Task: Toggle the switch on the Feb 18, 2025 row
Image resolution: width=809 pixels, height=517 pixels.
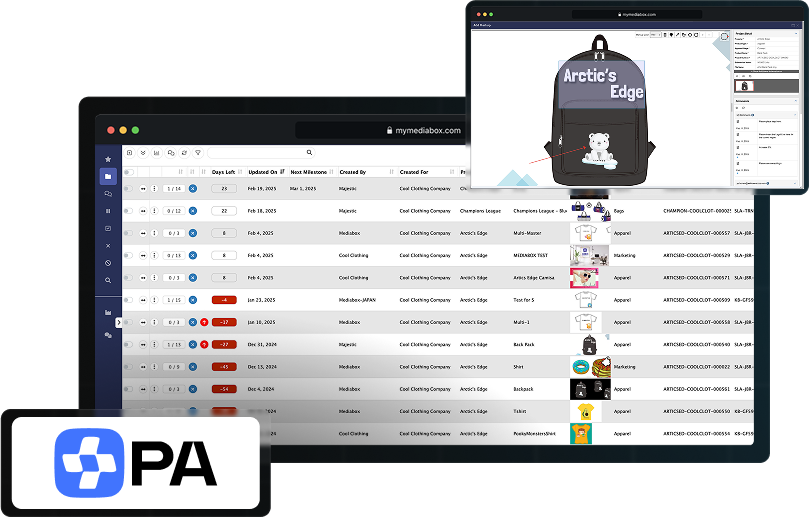Action: [x=128, y=211]
